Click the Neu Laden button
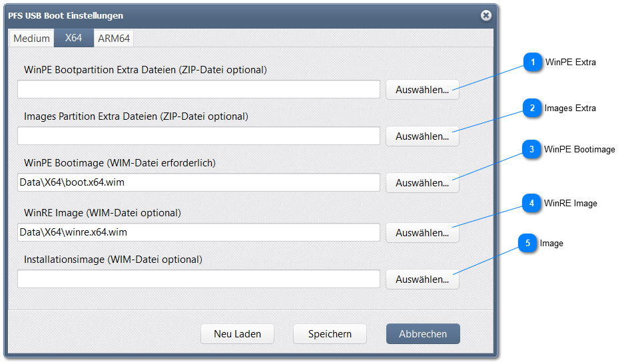Screen dimensions: 626x364 tap(237, 334)
